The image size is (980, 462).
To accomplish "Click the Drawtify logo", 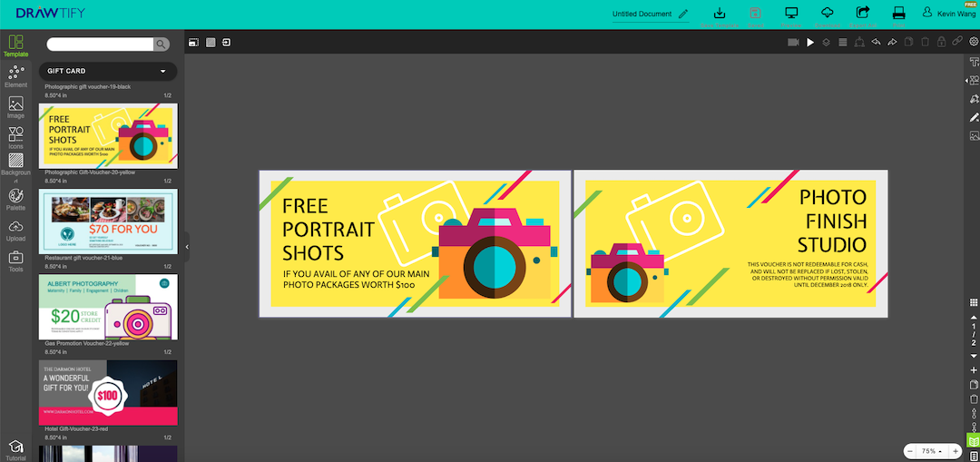I will pos(51,13).
